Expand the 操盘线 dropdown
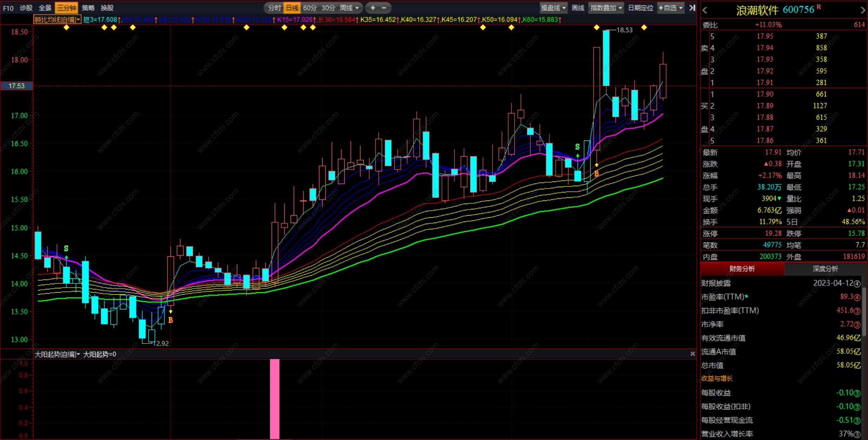Viewport: 868px width, 440px height. (x=553, y=8)
